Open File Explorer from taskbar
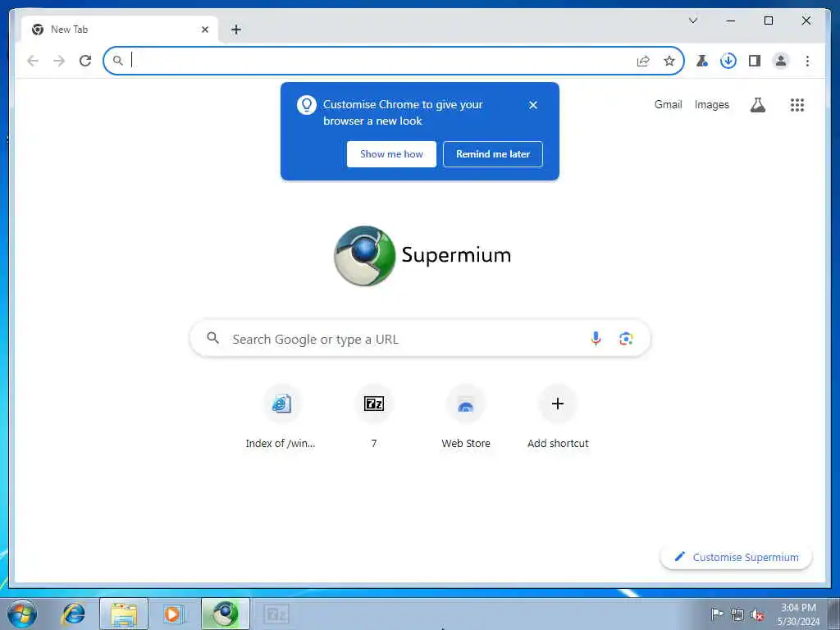 coord(124,614)
